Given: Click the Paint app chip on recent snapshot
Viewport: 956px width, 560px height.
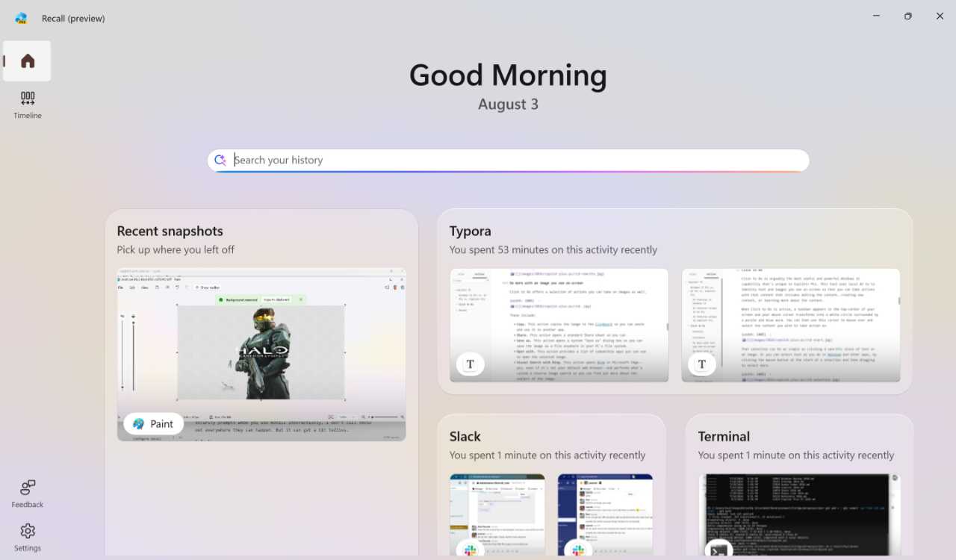Looking at the screenshot, I should pos(153,423).
